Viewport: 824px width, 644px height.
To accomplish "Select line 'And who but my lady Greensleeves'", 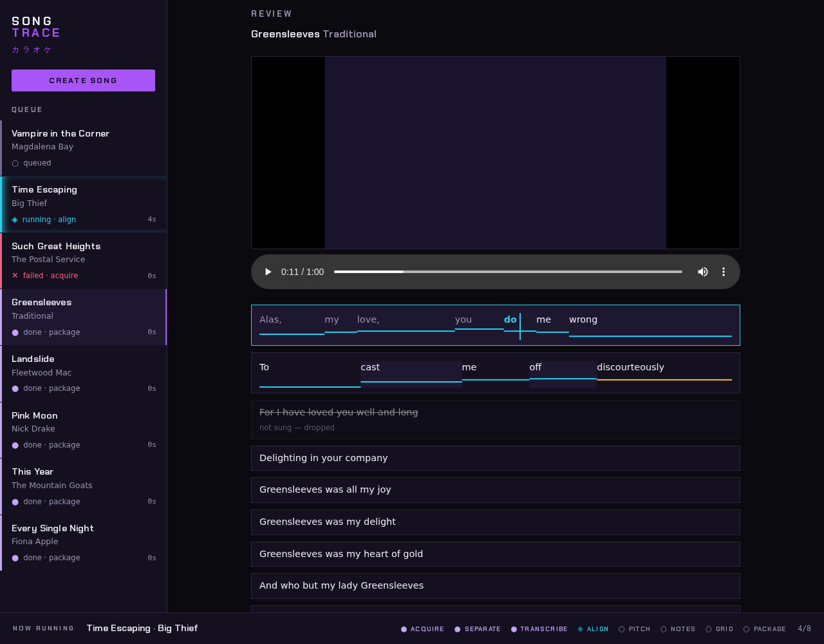I will [x=496, y=586].
